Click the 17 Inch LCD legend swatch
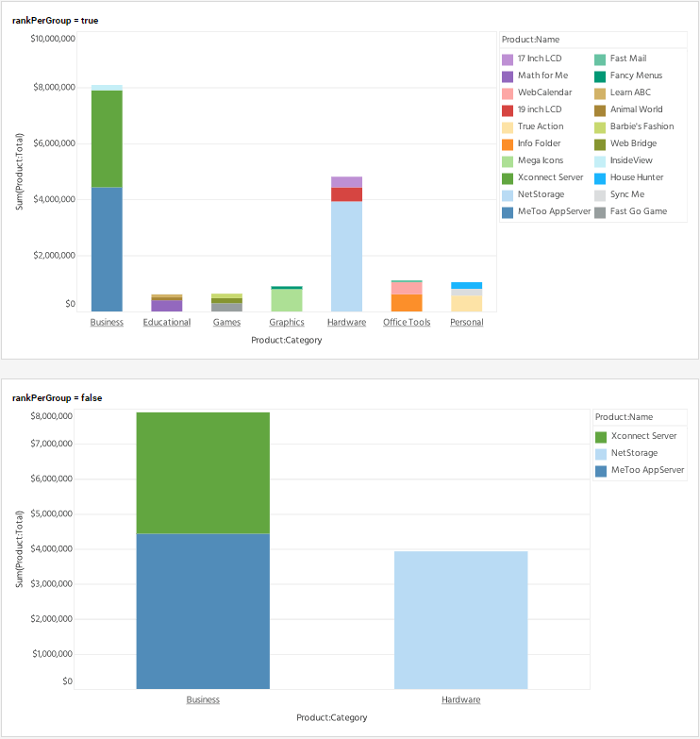Screen dimensions: 700x739 click(508, 59)
